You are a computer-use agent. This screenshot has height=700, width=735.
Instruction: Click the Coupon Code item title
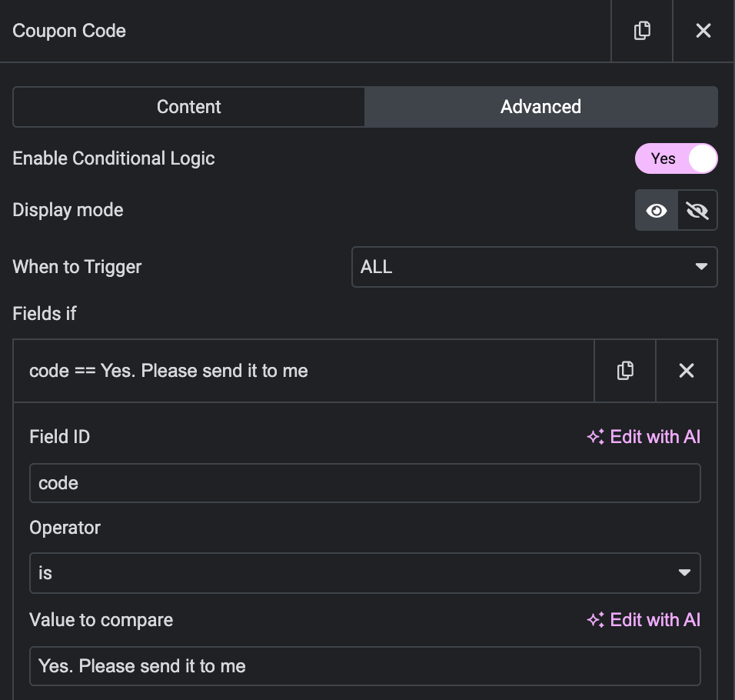pyautogui.click(x=69, y=31)
